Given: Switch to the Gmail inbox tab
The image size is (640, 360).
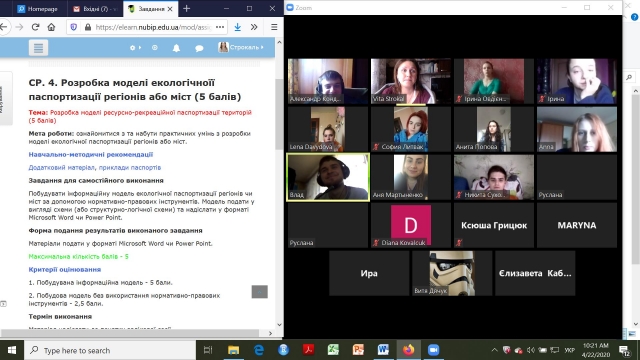Looking at the screenshot, I should point(94,9).
